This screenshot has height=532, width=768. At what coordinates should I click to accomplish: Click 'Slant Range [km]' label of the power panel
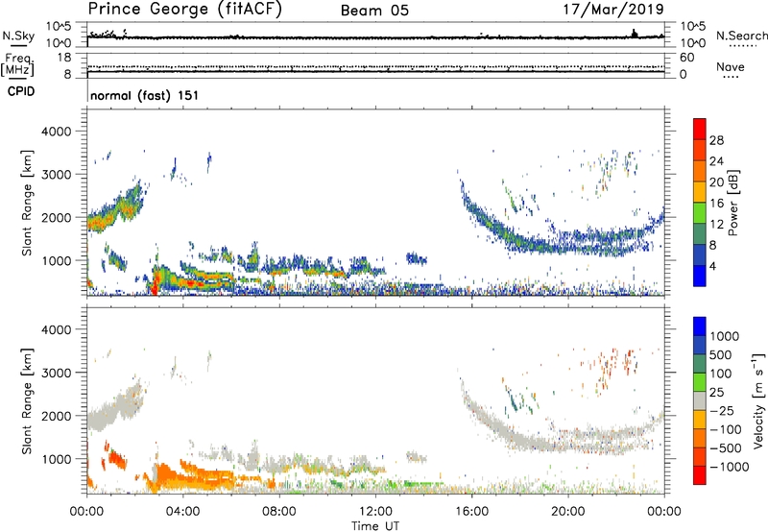(x=27, y=203)
